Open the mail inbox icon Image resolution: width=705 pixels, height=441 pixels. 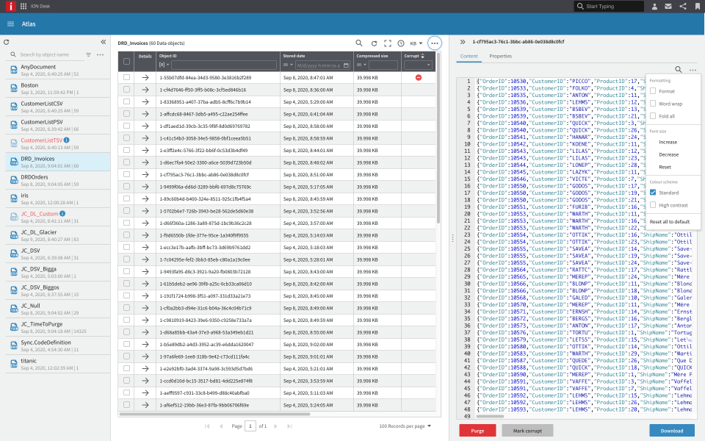669,6
